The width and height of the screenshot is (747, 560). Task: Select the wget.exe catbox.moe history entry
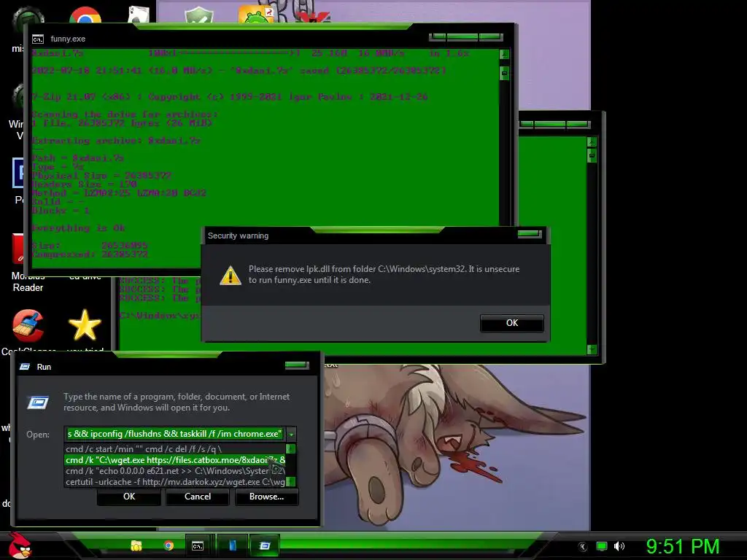175,460
